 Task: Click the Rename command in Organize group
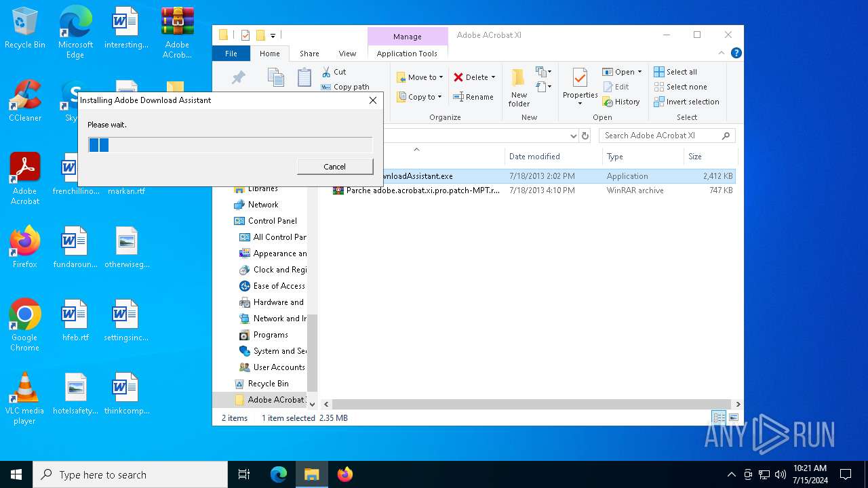coord(473,97)
